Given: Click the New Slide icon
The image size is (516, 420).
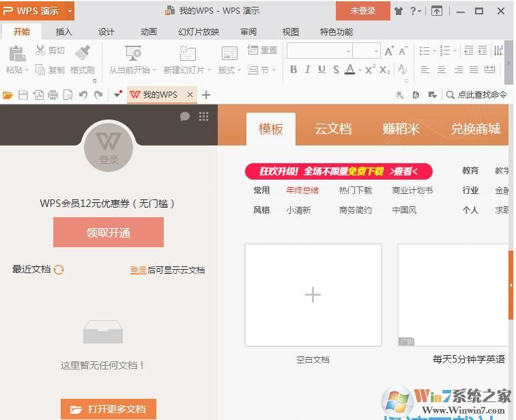Looking at the screenshot, I should (188, 53).
